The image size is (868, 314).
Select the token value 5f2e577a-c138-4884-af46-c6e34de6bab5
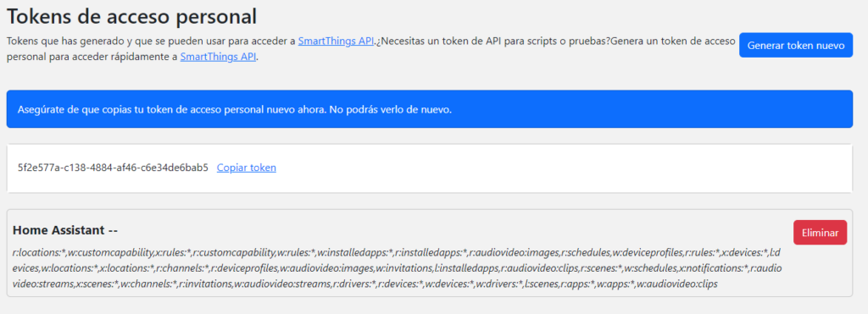(x=113, y=168)
